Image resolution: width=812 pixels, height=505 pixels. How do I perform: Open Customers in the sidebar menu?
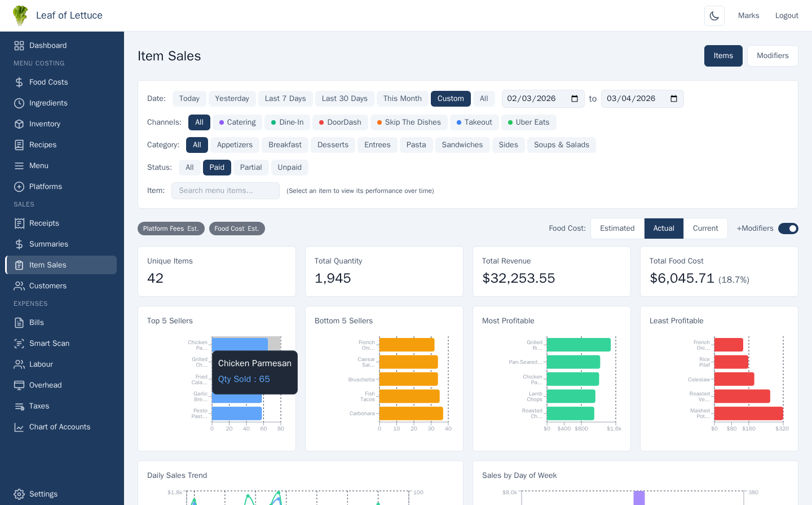pyautogui.click(x=48, y=286)
